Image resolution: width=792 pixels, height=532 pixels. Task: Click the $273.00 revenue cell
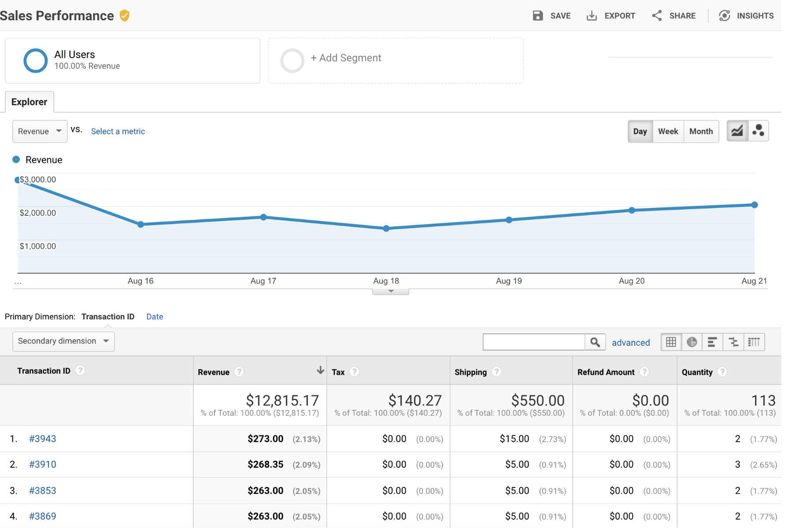(x=265, y=439)
